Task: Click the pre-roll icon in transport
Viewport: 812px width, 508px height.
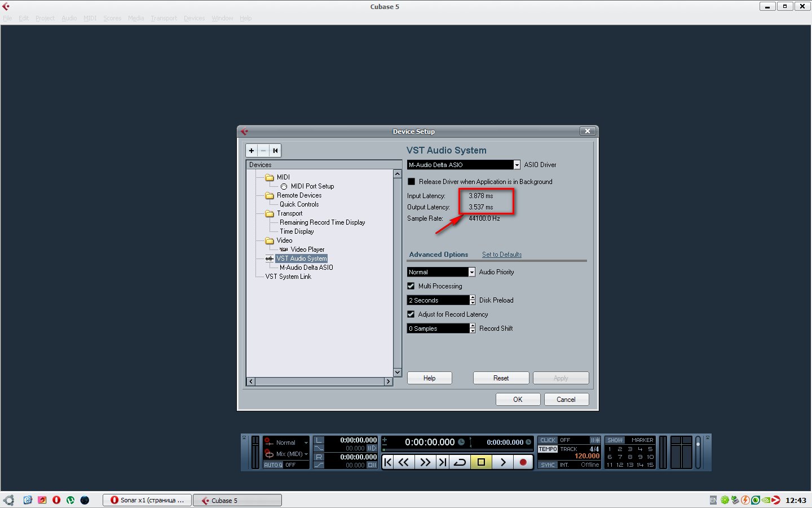Action: click(372, 448)
